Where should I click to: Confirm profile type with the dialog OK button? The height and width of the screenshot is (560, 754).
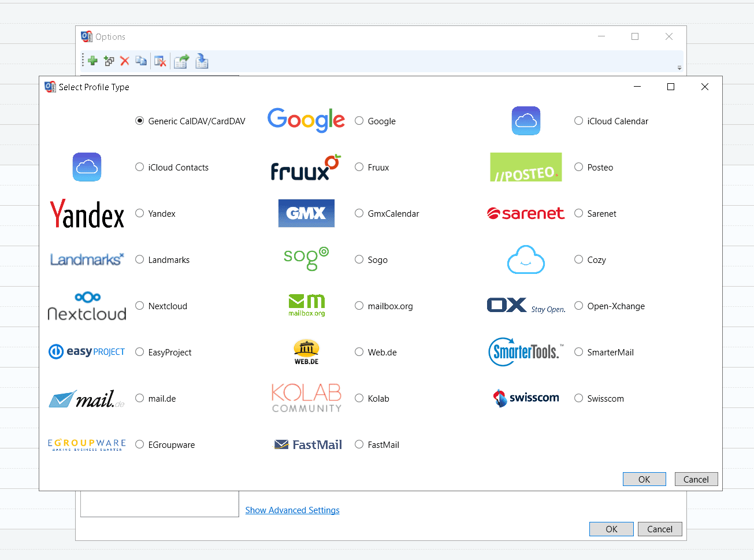[644, 479]
